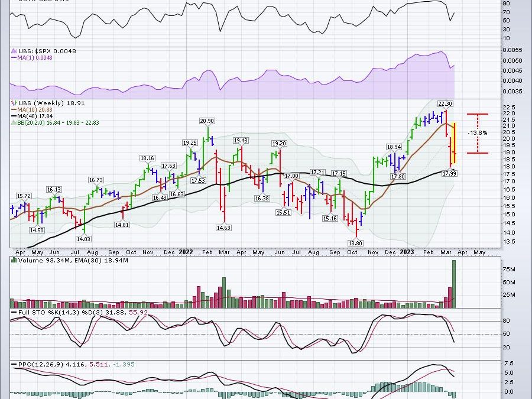532x399 pixels.
Task: Click the UBS:$SPX 0.0048 indicator label
Action: (x=47, y=51)
